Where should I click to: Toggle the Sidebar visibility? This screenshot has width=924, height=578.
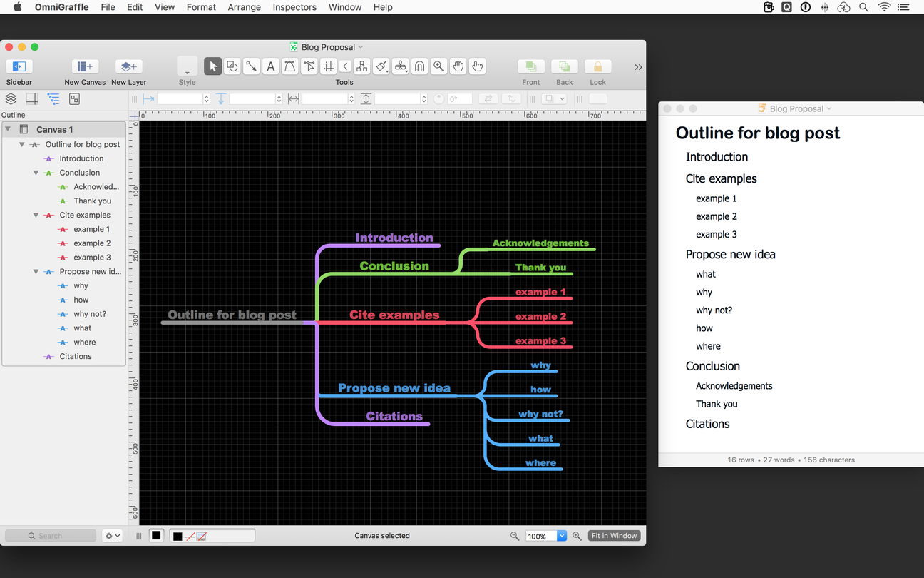[19, 66]
